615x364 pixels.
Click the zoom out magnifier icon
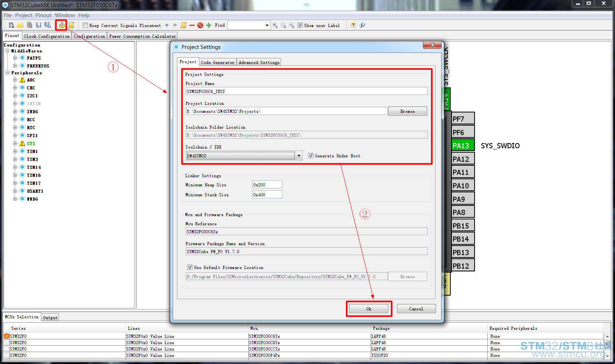click(x=292, y=25)
